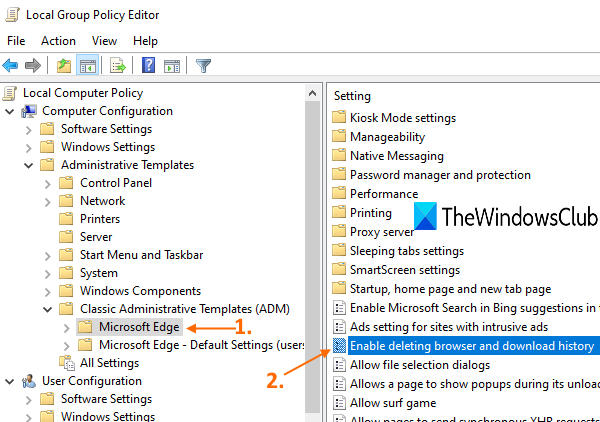600x422 pixels.
Task: Expand the Start Menu and Taskbar node
Action: [48, 256]
